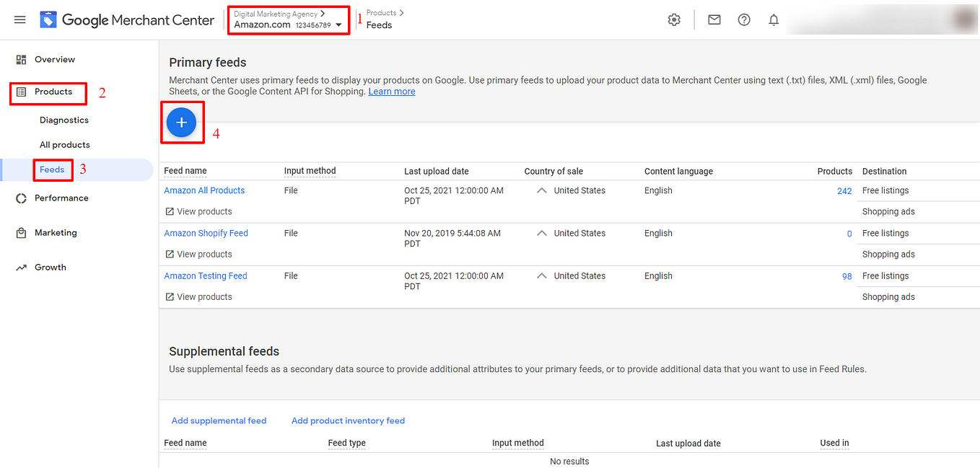Viewport: 980px width, 468px height.
Task: Open Merchant Center settings via the gear icon
Action: point(673,19)
